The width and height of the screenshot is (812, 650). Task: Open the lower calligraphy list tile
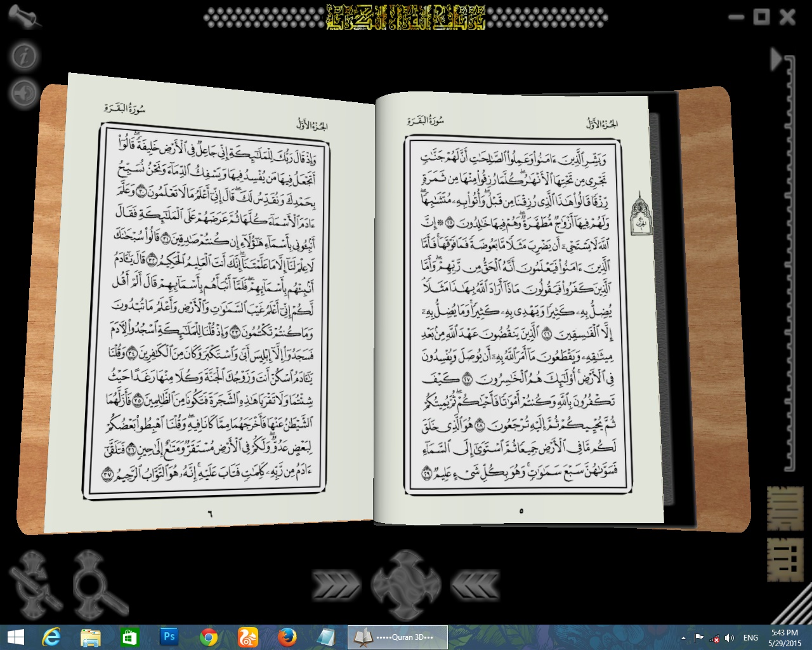(785, 560)
